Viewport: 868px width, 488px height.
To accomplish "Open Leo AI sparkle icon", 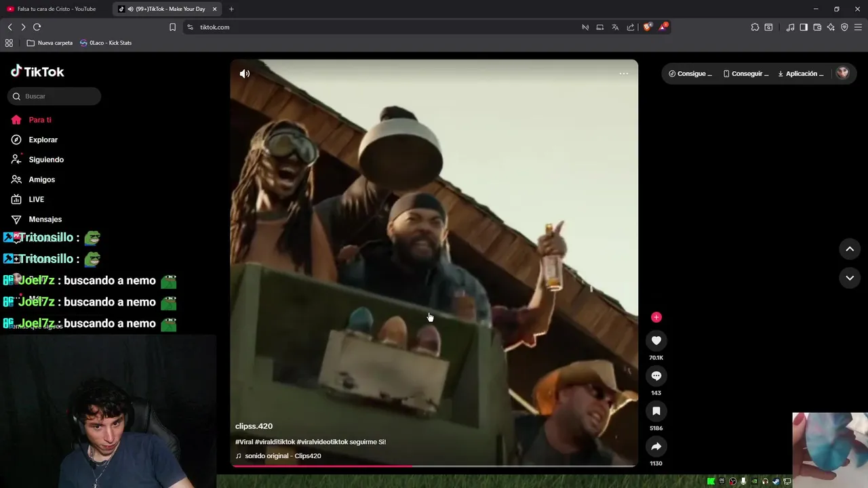I will point(831,27).
